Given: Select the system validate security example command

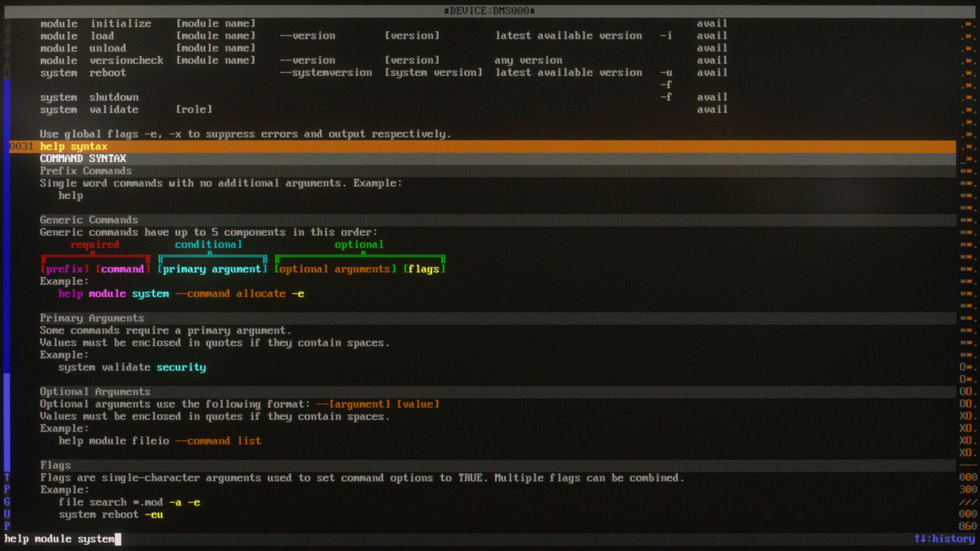Looking at the screenshot, I should [x=131, y=367].
